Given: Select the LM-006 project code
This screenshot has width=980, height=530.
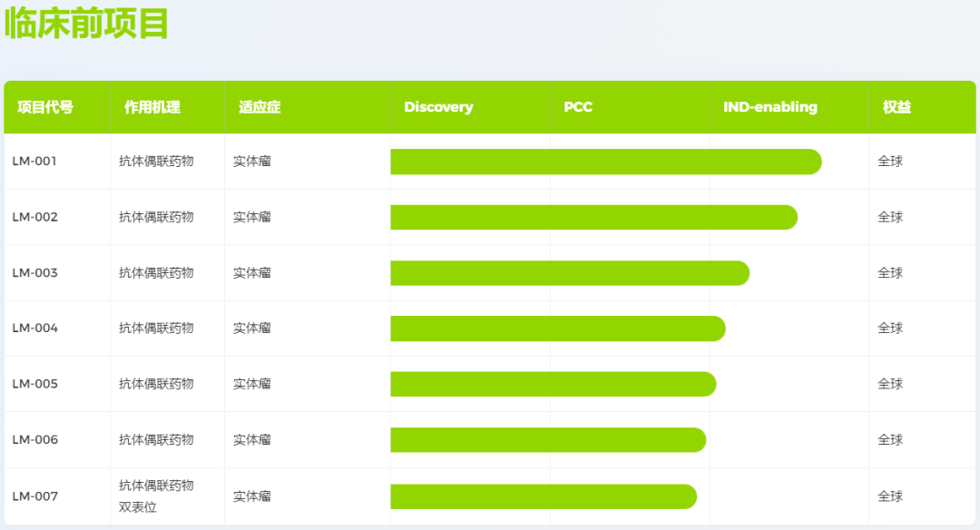Looking at the screenshot, I should (34, 440).
